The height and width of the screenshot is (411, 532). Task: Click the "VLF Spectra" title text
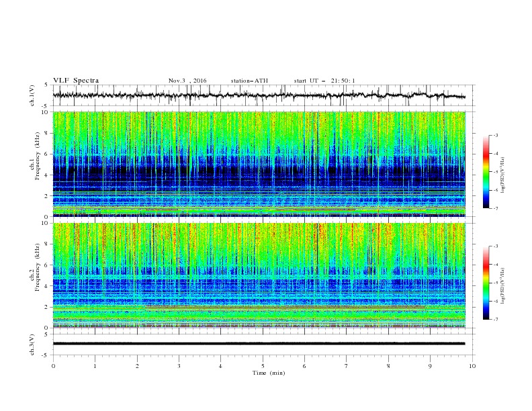(x=76, y=81)
